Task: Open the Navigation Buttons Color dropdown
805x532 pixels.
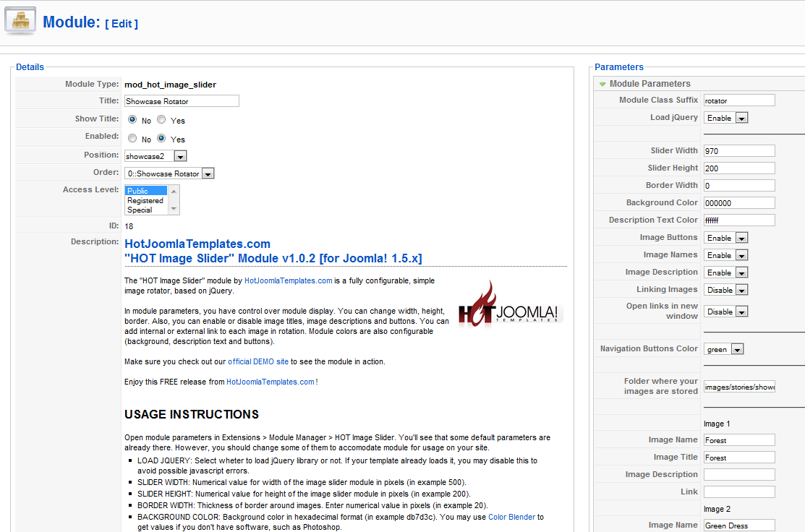Action: pyautogui.click(x=724, y=349)
